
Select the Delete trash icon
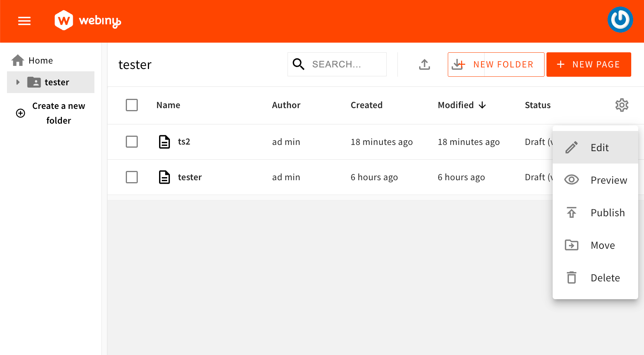pyautogui.click(x=572, y=277)
